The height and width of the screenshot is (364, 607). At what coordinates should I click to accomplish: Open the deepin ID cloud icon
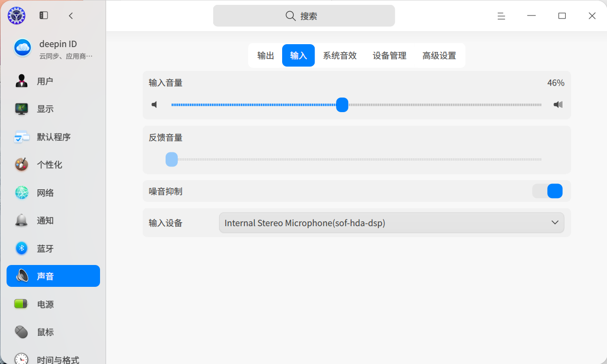pyautogui.click(x=23, y=48)
